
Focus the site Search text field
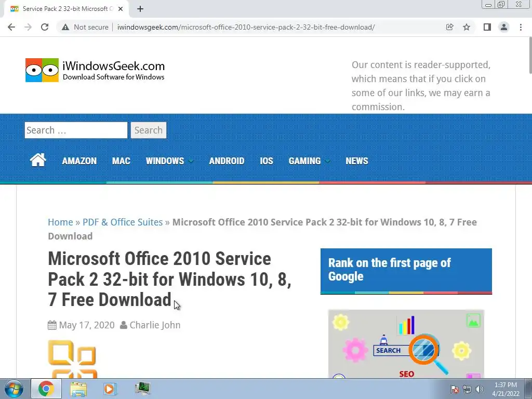[x=76, y=130]
